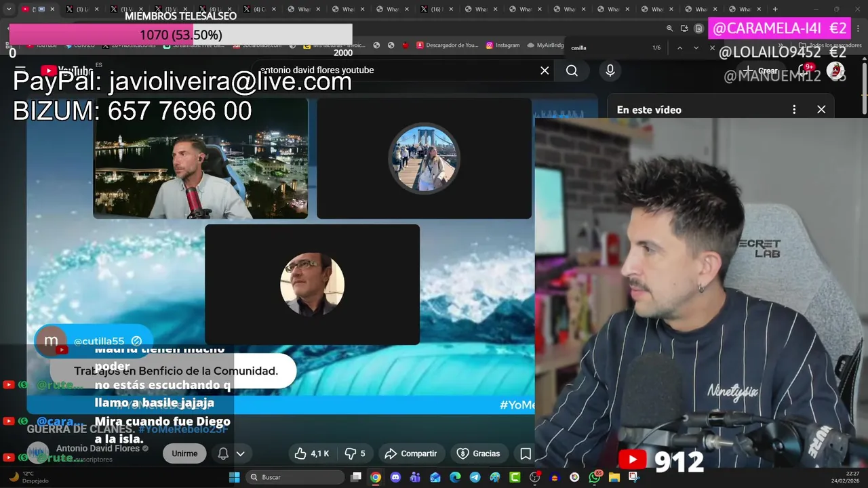Open Telegram from the taskbar
The image size is (868, 488).
click(475, 477)
